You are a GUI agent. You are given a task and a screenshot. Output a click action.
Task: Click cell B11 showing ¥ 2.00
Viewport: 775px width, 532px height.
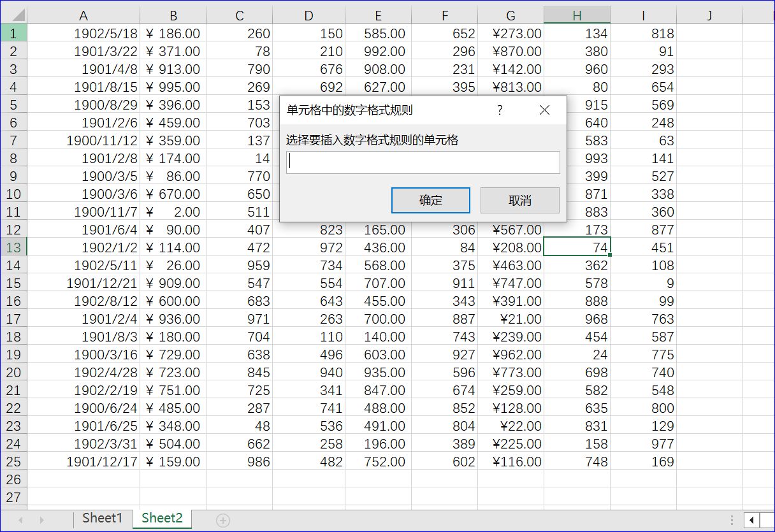(x=173, y=212)
